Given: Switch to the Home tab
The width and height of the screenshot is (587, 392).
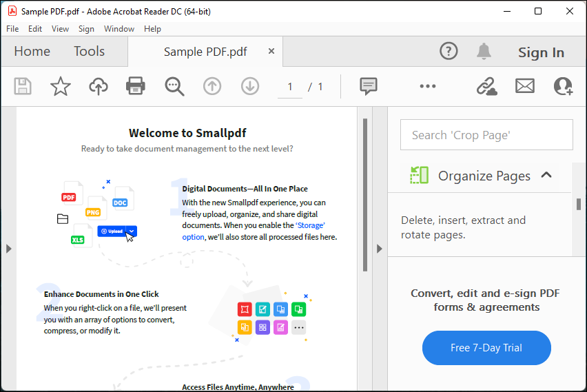Looking at the screenshot, I should [32, 51].
